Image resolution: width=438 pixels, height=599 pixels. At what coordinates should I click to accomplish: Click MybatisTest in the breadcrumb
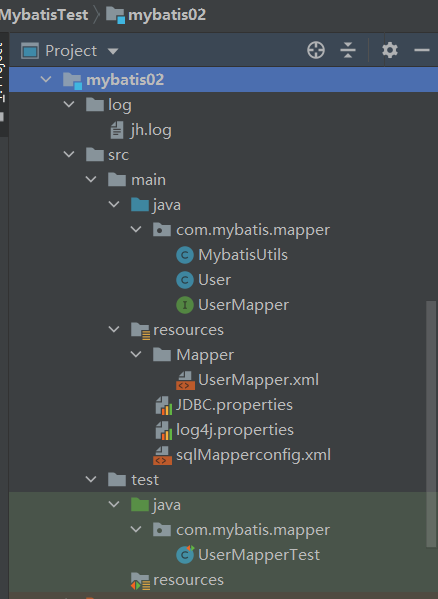point(44,15)
